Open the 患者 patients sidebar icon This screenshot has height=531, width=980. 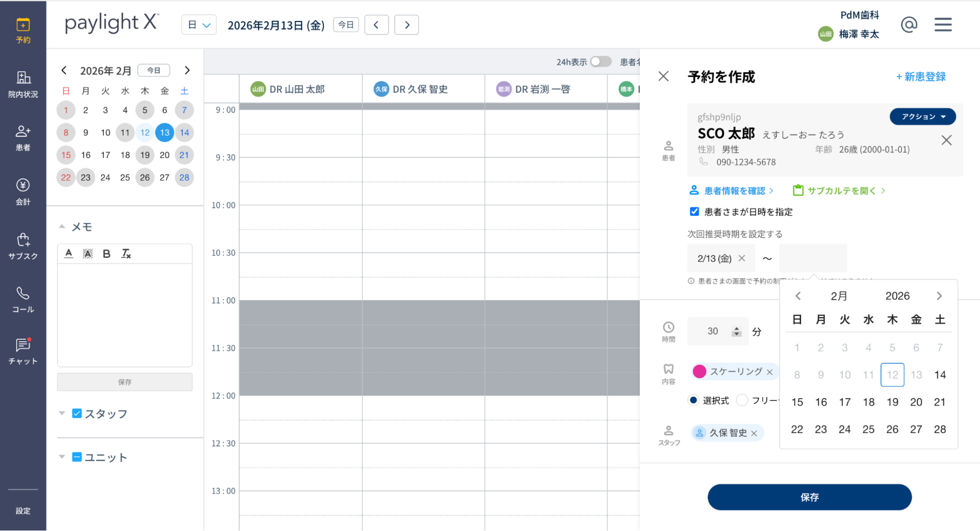click(x=23, y=137)
